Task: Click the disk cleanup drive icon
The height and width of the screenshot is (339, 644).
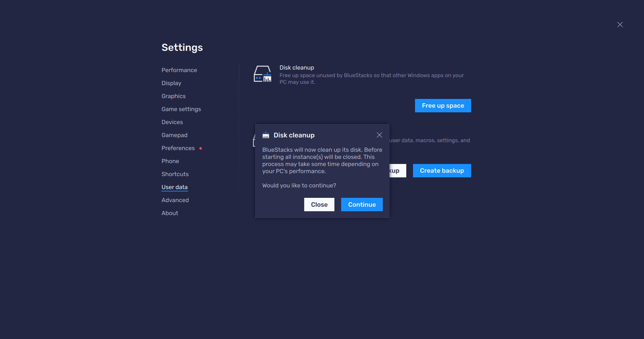Action: (262, 74)
